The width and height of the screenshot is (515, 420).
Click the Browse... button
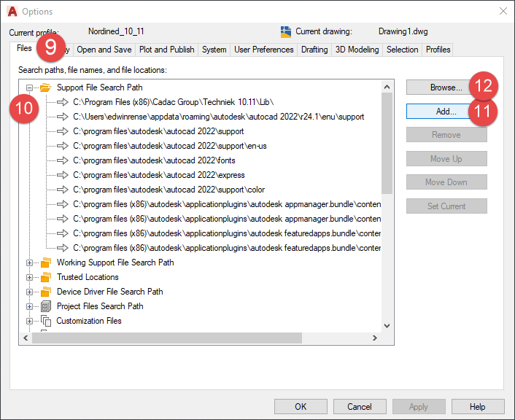click(446, 87)
